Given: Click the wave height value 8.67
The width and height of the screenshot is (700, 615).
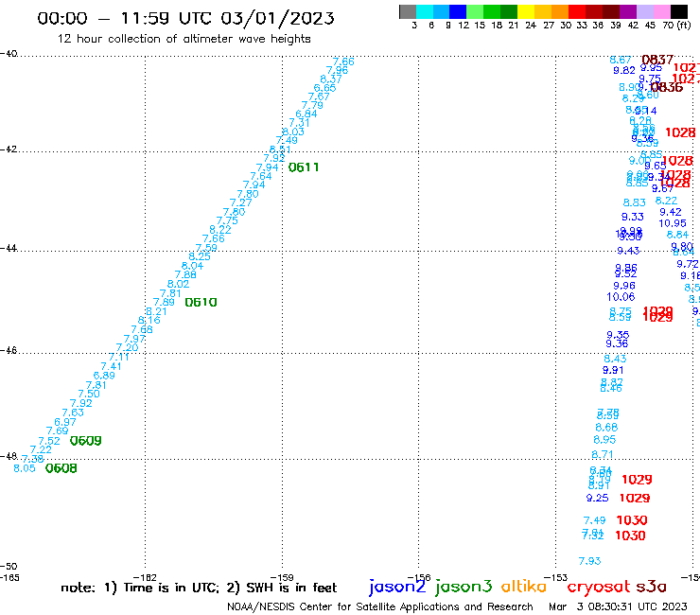Looking at the screenshot, I should point(621,60).
